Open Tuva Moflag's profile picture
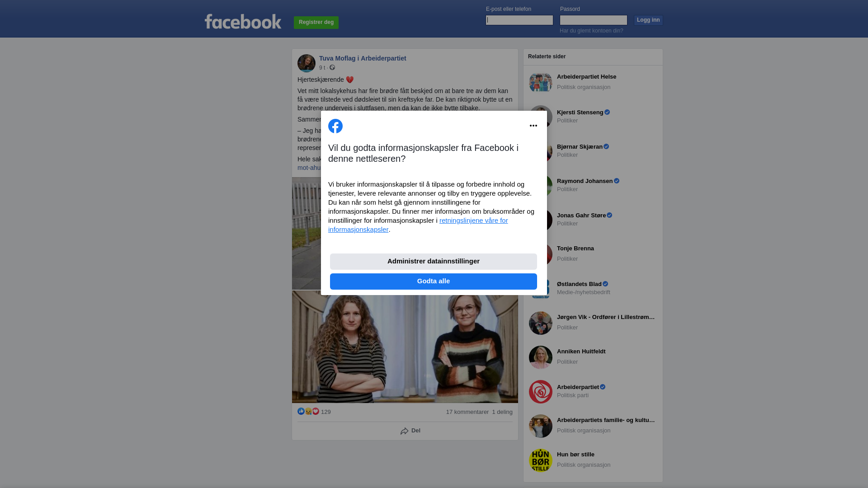Screen dimensions: 868x488 coord(307,63)
